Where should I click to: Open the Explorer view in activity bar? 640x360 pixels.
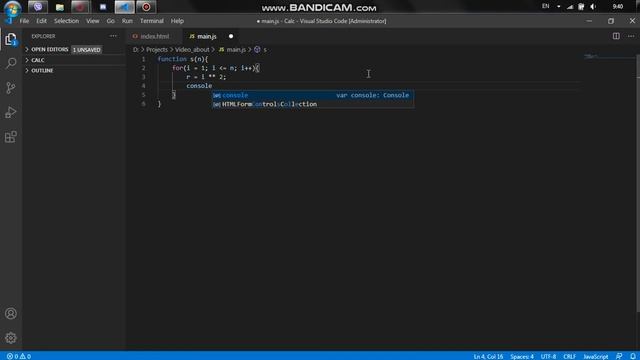[x=11, y=39]
